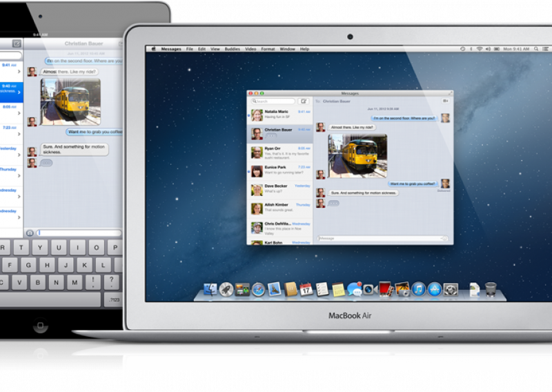552x392 pixels.
Task: Open Photo Booth icon in dock
Action: (x=386, y=289)
